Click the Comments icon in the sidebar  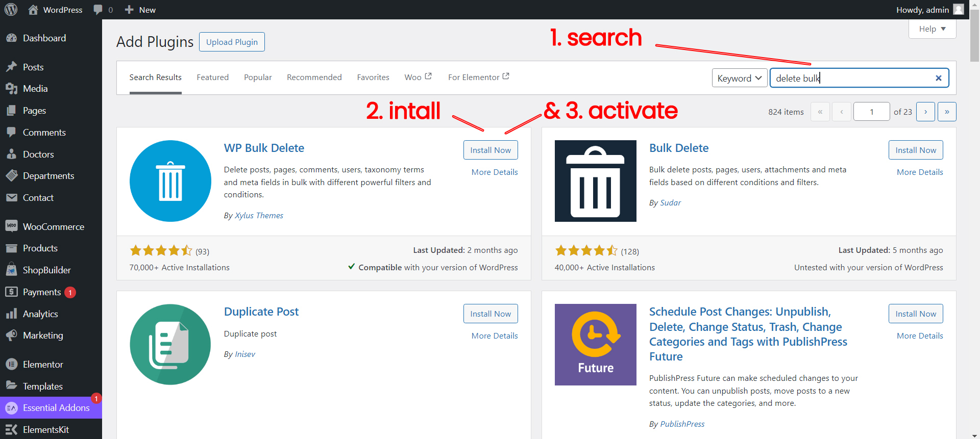coord(11,133)
